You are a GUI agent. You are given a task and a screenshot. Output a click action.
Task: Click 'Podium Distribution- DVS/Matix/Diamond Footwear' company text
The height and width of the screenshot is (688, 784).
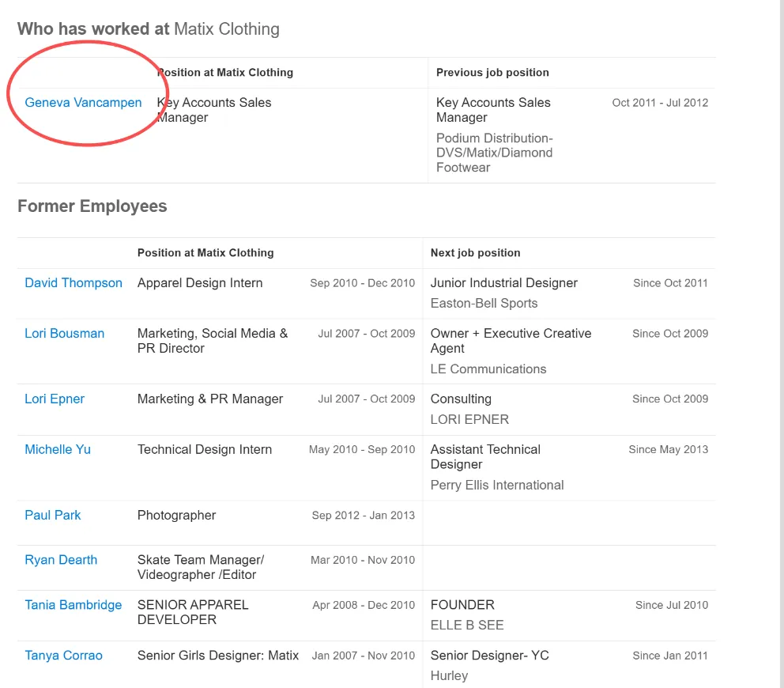pyautogui.click(x=495, y=153)
